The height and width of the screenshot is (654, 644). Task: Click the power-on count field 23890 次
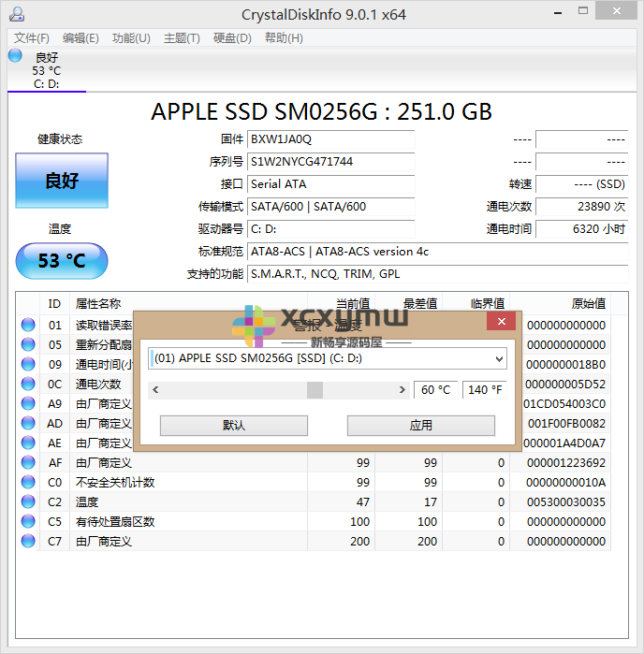(582, 207)
